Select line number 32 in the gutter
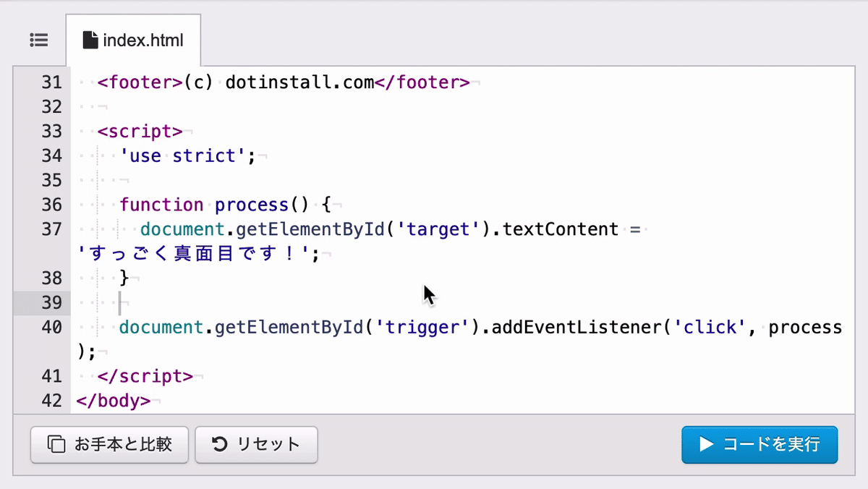 [x=51, y=107]
